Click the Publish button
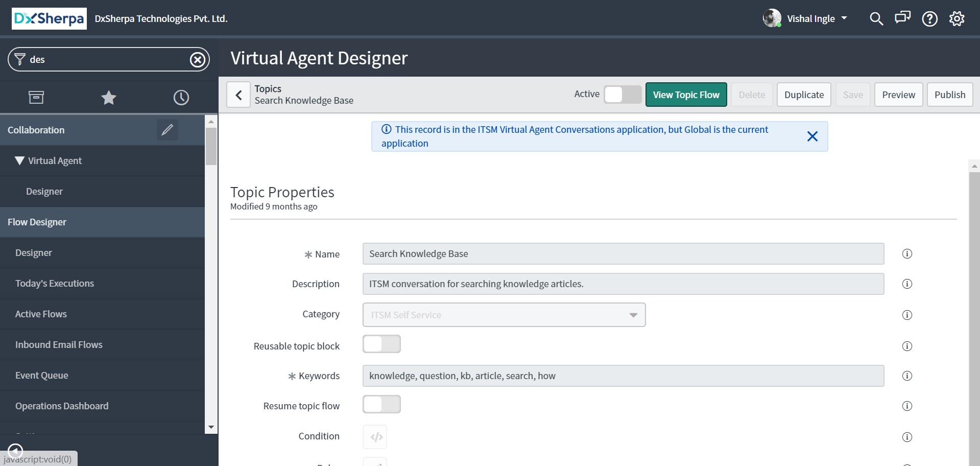980x466 pixels. (949, 95)
